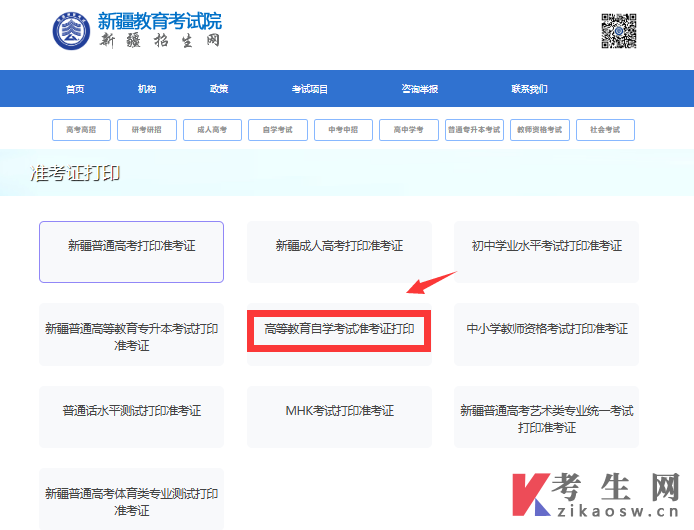
Task: Click the QR code image in header
Action: tap(619, 31)
